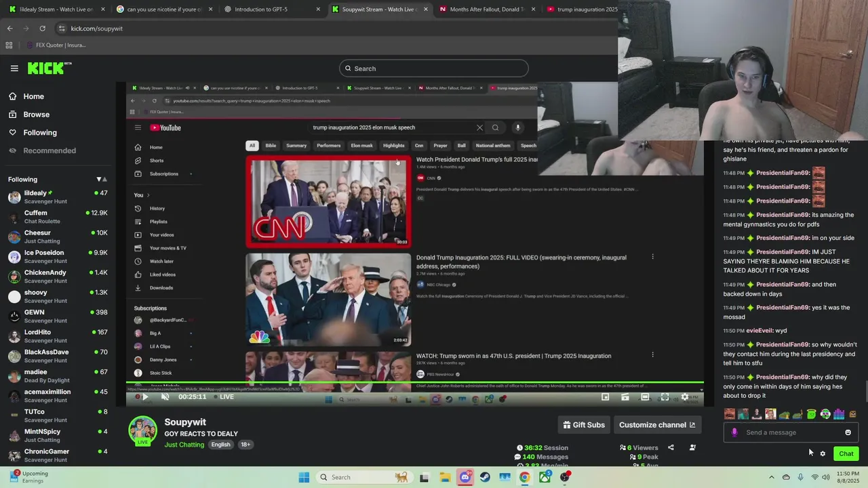Click the English language tag

(x=220, y=445)
